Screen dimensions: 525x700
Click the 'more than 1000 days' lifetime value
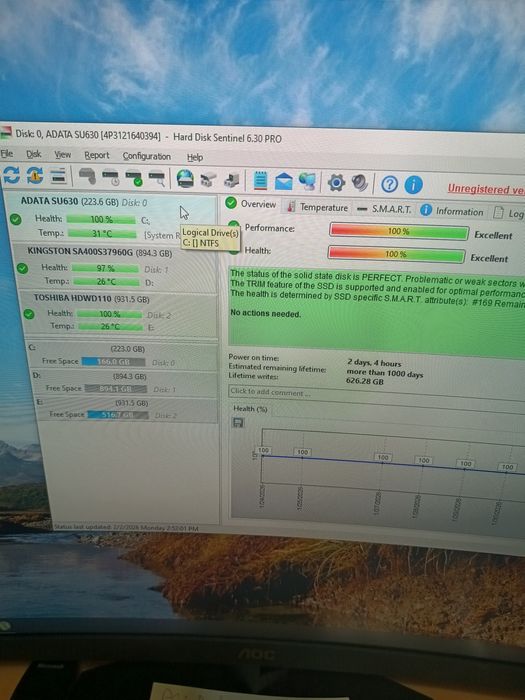(x=385, y=373)
